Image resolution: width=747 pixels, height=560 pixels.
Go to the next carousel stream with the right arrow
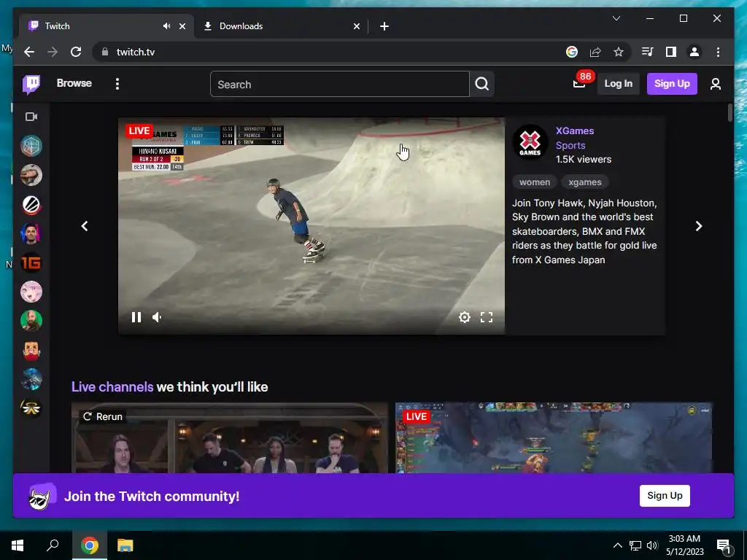[x=698, y=226]
